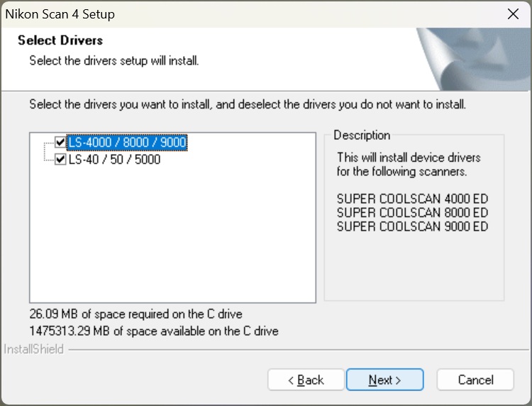Go back with the Back button

click(306, 380)
